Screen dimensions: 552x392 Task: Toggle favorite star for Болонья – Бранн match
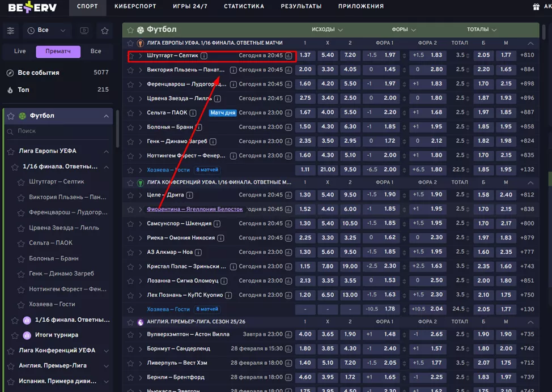point(131,127)
